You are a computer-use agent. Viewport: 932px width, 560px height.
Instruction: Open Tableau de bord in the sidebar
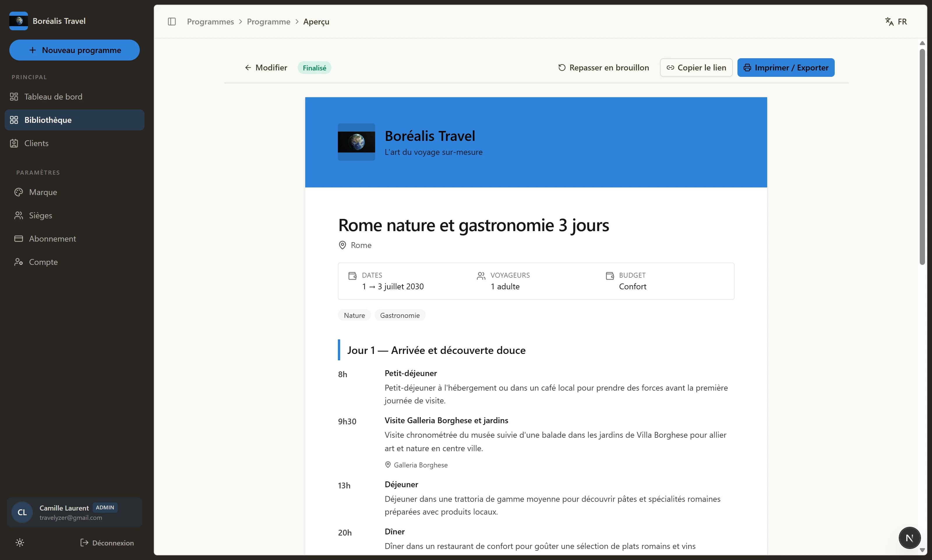tap(74, 97)
